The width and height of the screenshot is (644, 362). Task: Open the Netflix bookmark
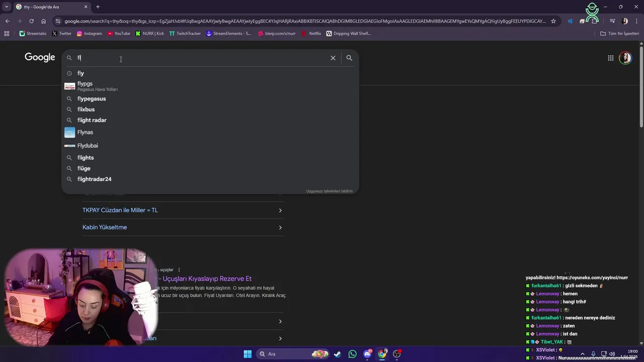[x=311, y=34]
